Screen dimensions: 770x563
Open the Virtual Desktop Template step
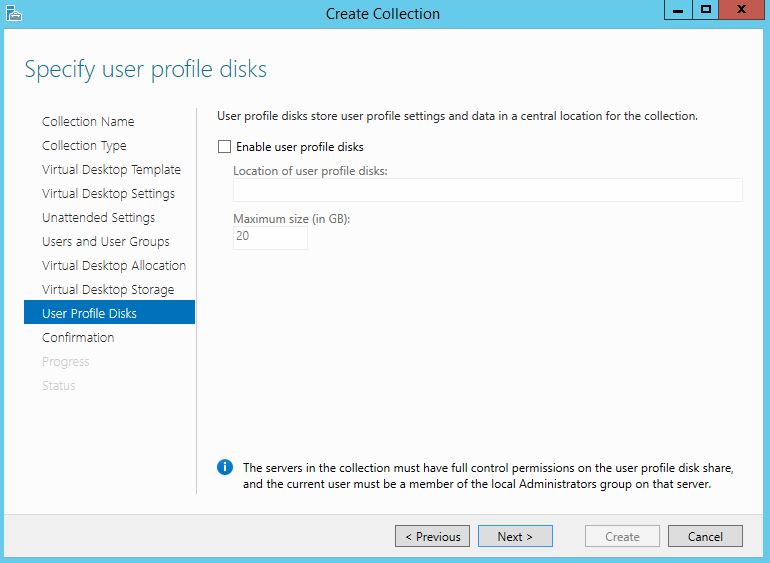point(111,169)
